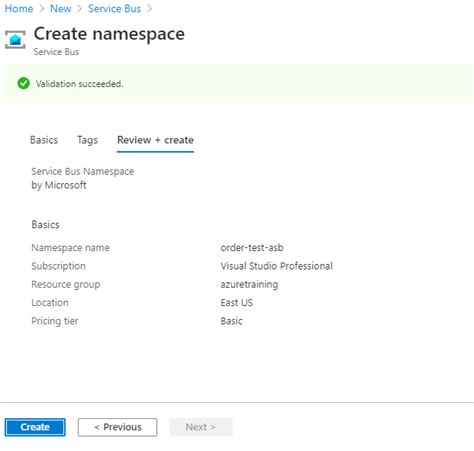Click the Create namespace page title
This screenshot has width=474, height=451.
coord(109,34)
